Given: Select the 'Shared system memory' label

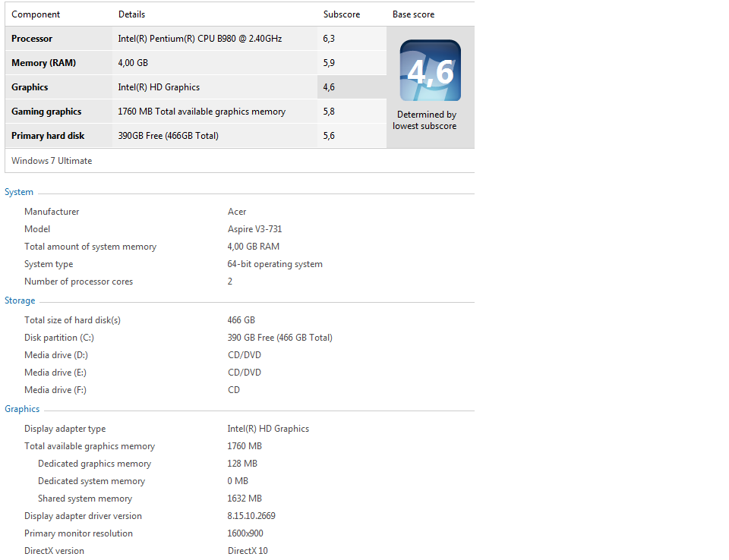Looking at the screenshot, I should click(85, 499).
